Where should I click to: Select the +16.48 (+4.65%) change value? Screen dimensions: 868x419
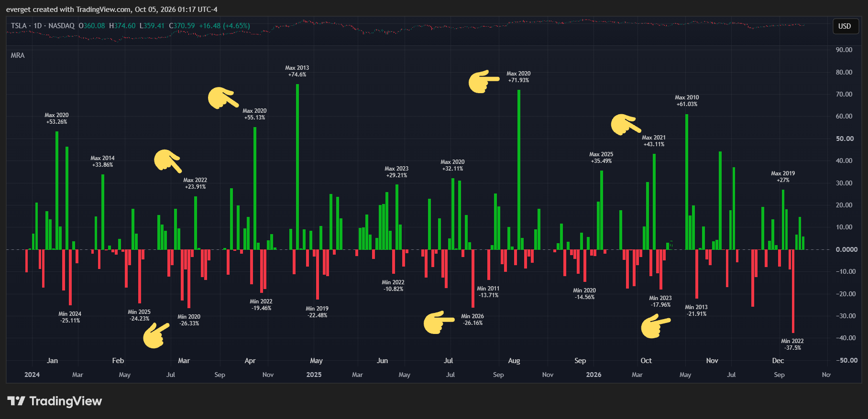coord(224,26)
